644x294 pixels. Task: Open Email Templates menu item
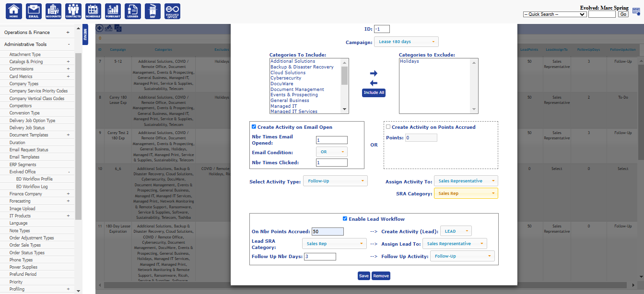tap(24, 157)
